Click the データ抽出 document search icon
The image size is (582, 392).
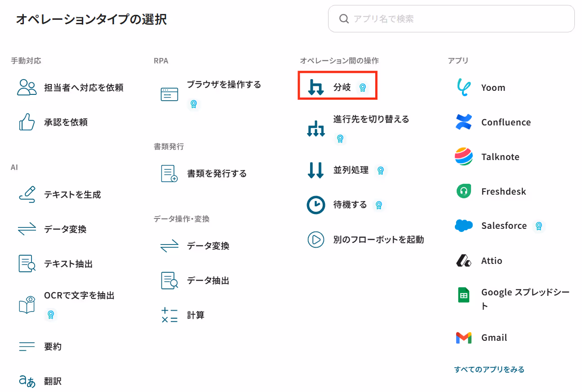click(169, 281)
